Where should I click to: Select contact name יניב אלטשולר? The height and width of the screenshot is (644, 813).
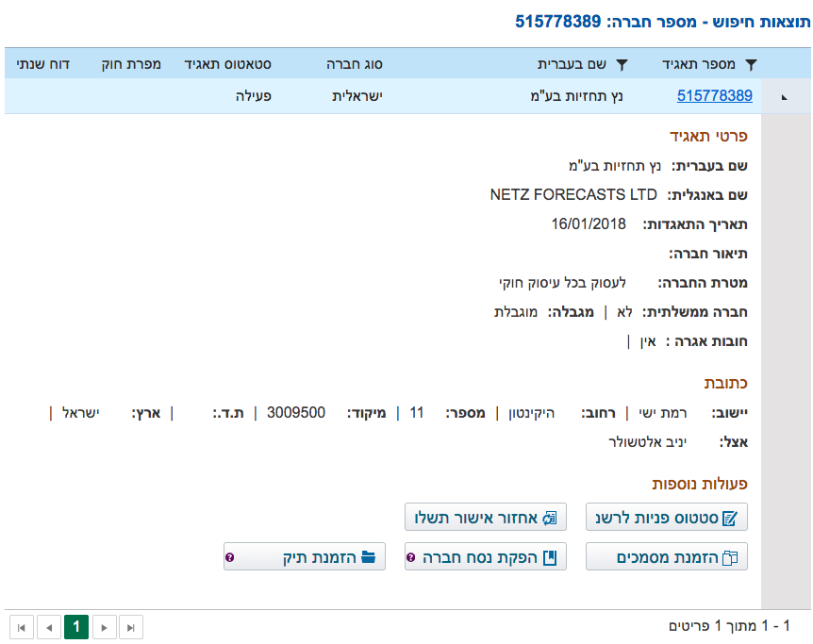point(648,442)
